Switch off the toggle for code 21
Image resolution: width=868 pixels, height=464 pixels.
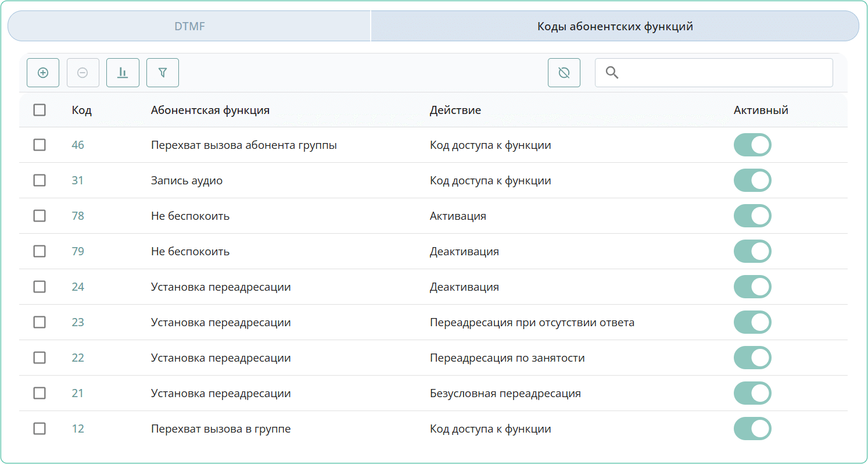752,393
